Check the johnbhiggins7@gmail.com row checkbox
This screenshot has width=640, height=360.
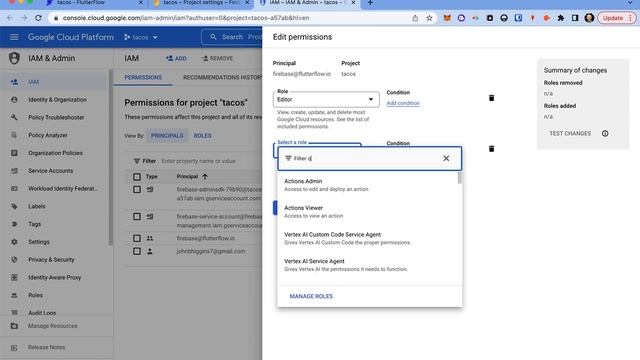pyautogui.click(x=137, y=251)
